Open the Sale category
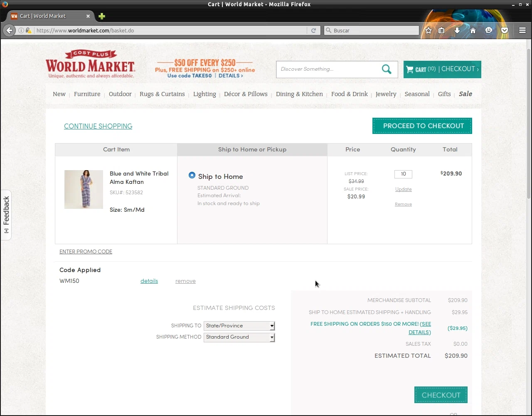Viewport: 532px width, 416px height. tap(465, 94)
